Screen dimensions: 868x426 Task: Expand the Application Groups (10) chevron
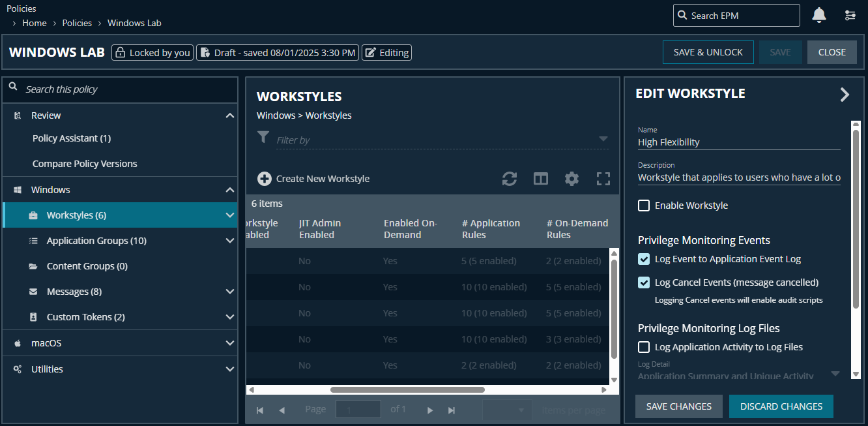(229, 241)
